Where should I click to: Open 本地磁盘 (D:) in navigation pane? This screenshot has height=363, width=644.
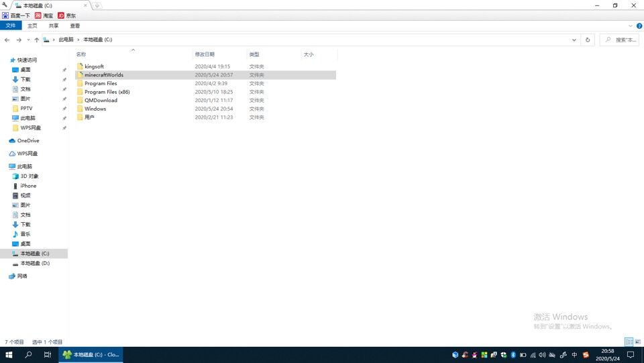[35, 263]
